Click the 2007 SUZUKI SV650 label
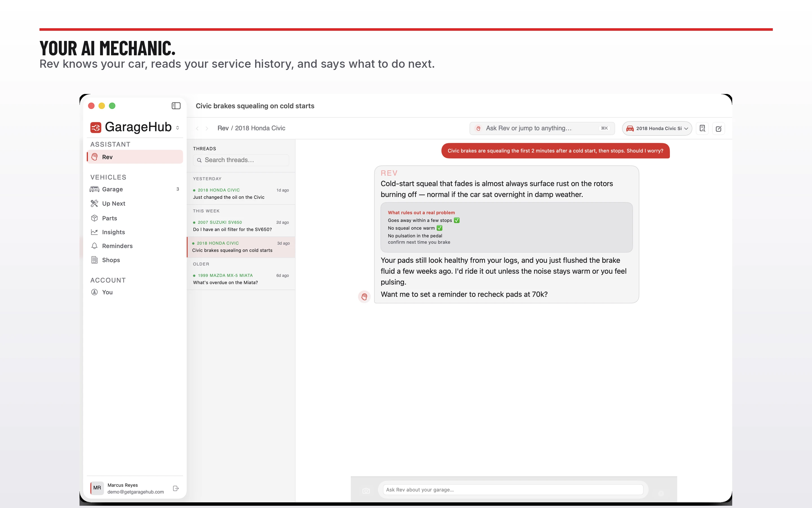Image resolution: width=812 pixels, height=508 pixels. pyautogui.click(x=220, y=222)
